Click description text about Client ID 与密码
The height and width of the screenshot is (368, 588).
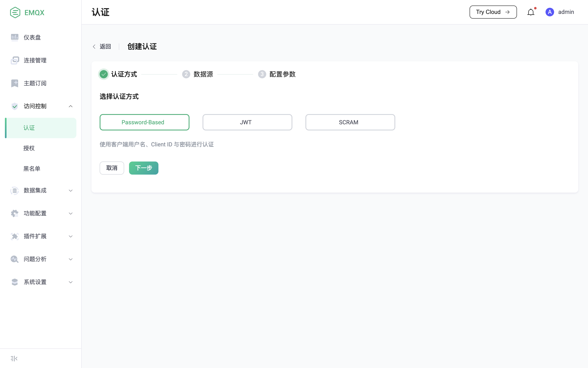(157, 144)
